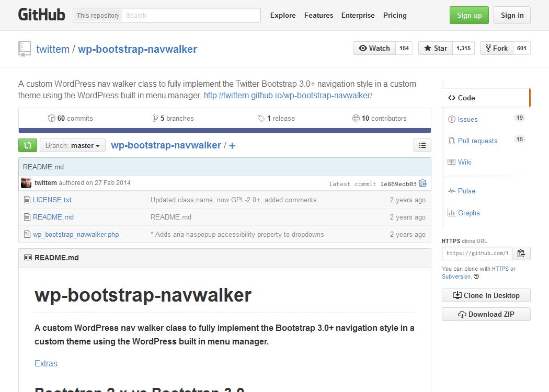Open Issues using its sidebar icon
549x392 pixels.
coord(452,119)
